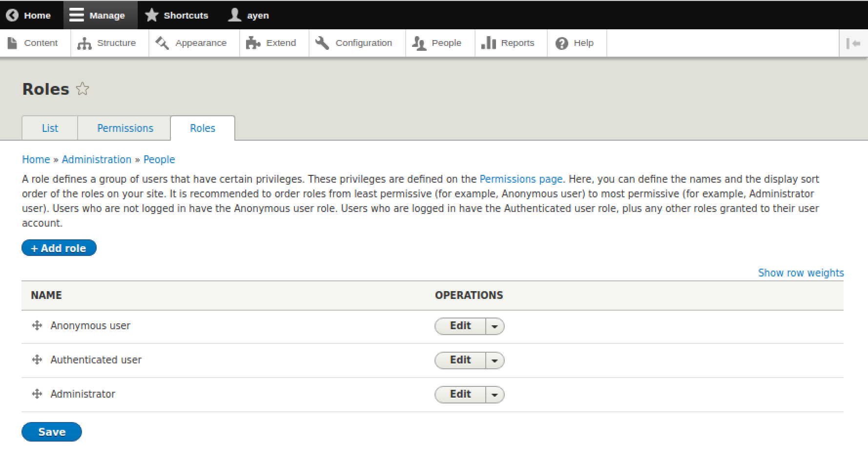Click the star icon beside Roles title
The width and height of the screenshot is (868, 466).
click(x=83, y=89)
